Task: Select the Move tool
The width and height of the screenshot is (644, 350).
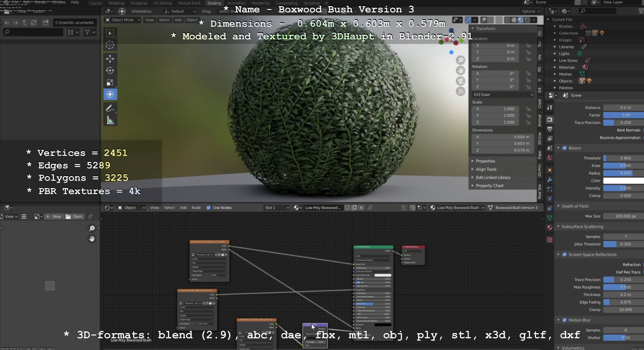Action: [x=110, y=59]
